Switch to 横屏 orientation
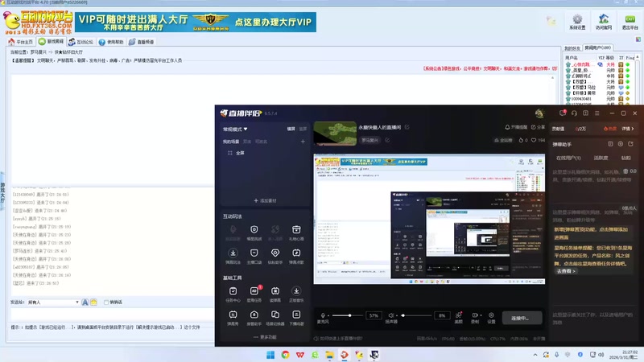Viewport: 644px width, 362px height. (291, 129)
